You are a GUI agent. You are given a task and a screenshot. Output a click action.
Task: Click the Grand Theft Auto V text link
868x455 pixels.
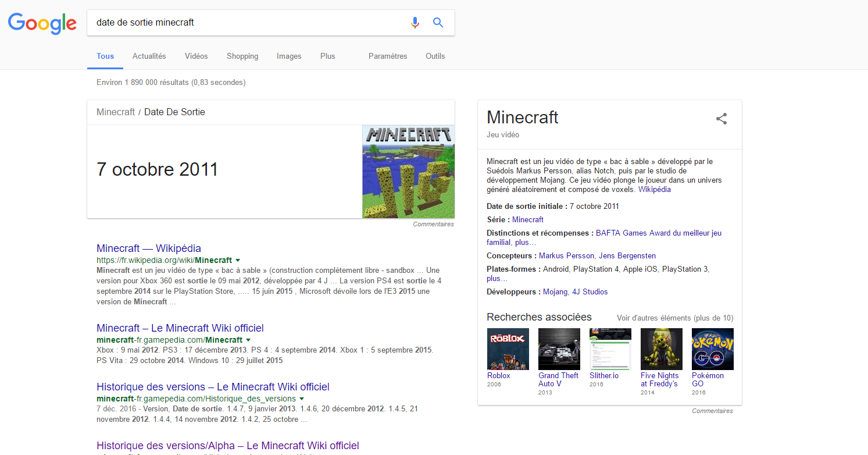click(x=559, y=379)
